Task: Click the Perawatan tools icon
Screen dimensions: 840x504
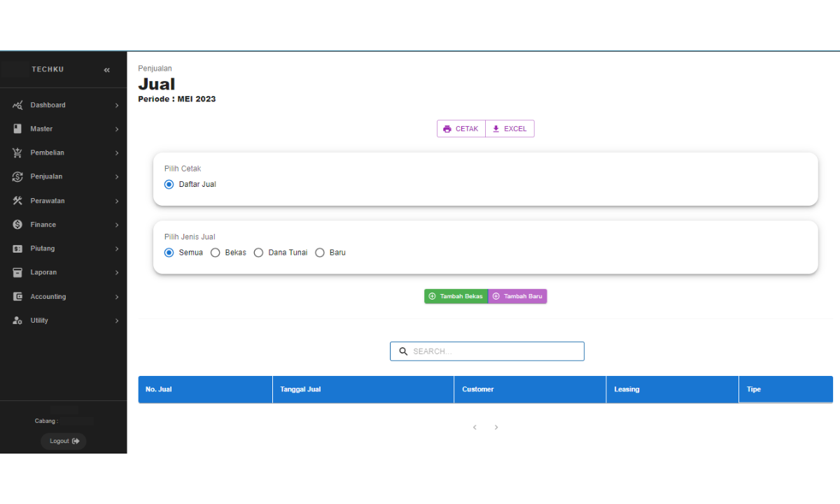Action: click(x=18, y=201)
